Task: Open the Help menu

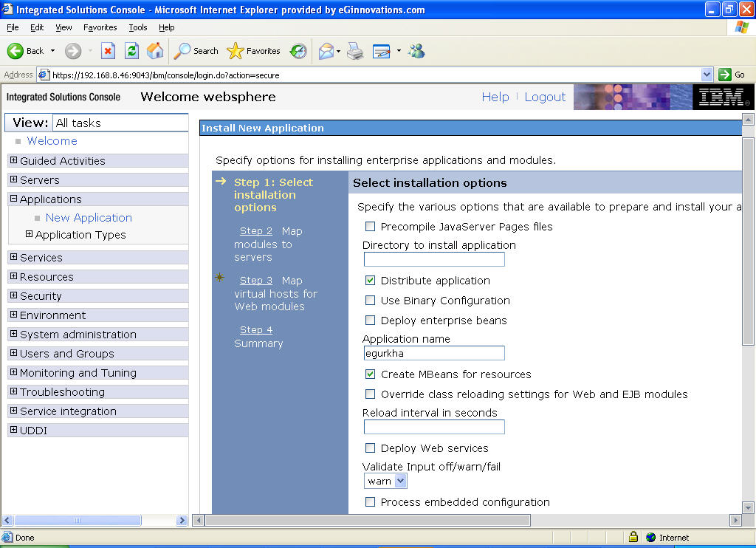Action: [x=166, y=27]
